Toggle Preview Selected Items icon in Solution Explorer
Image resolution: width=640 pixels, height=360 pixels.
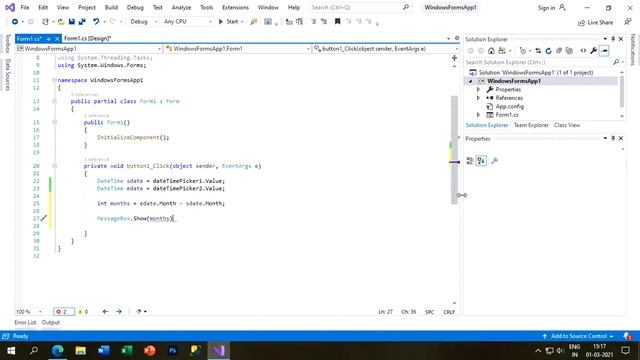pos(604,51)
